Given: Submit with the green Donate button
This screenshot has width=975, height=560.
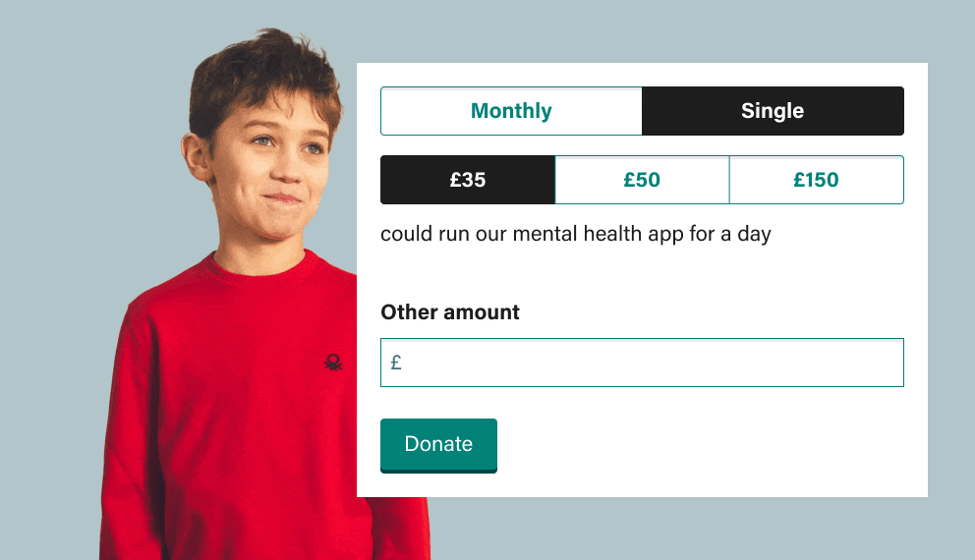Looking at the screenshot, I should tap(438, 445).
